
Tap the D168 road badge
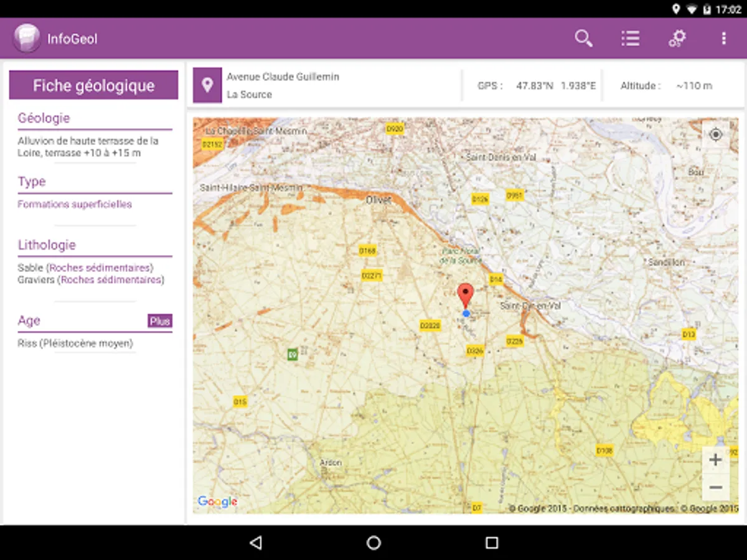(x=367, y=251)
